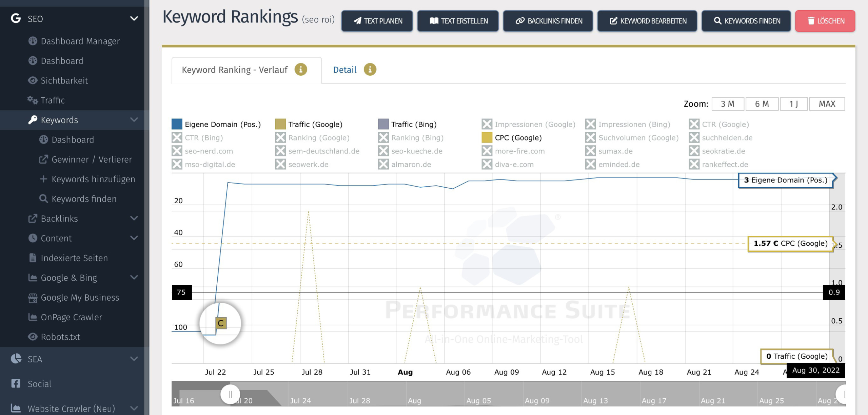Enable the Impressionen (Google) series
Screen dimensions: 868x415
pyautogui.click(x=528, y=124)
